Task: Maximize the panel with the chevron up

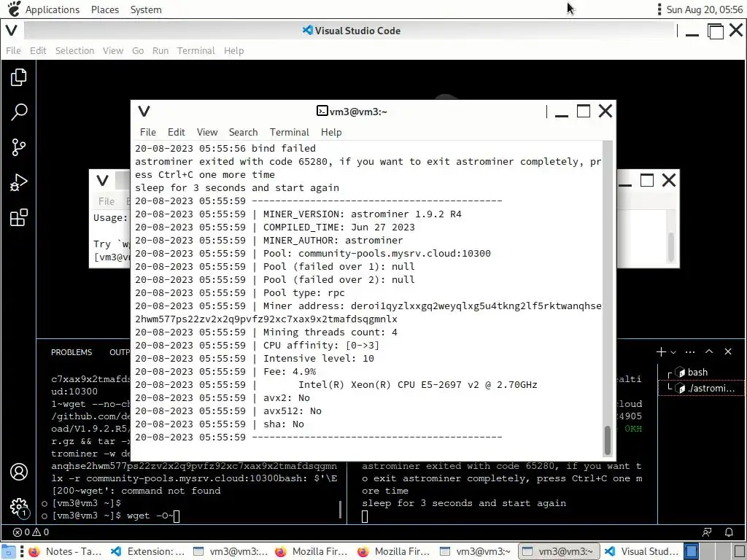Action: click(709, 351)
